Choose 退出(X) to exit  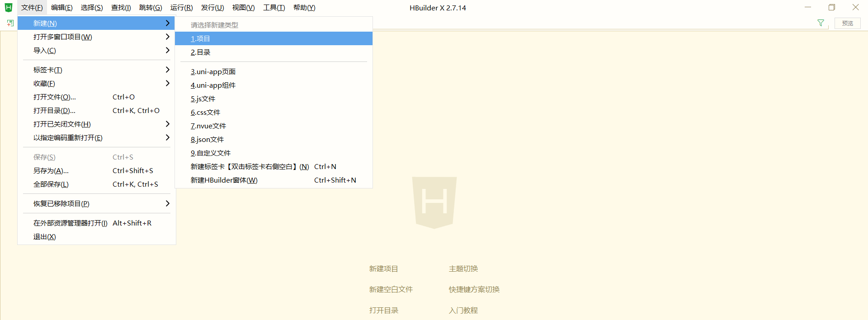click(x=96, y=237)
